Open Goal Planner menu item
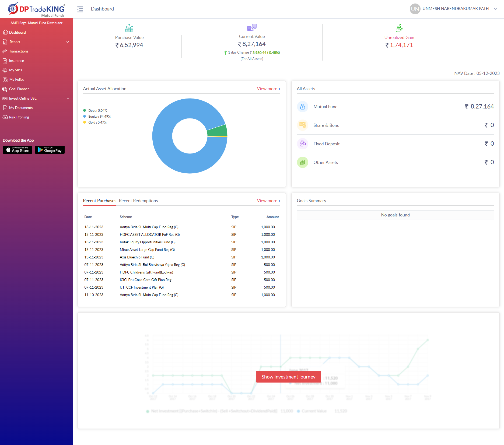 click(x=19, y=89)
